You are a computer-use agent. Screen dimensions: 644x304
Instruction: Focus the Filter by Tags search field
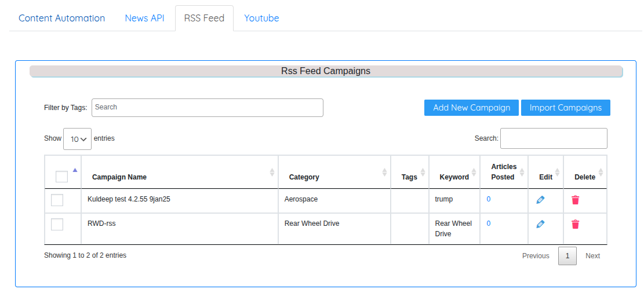pyautogui.click(x=207, y=108)
